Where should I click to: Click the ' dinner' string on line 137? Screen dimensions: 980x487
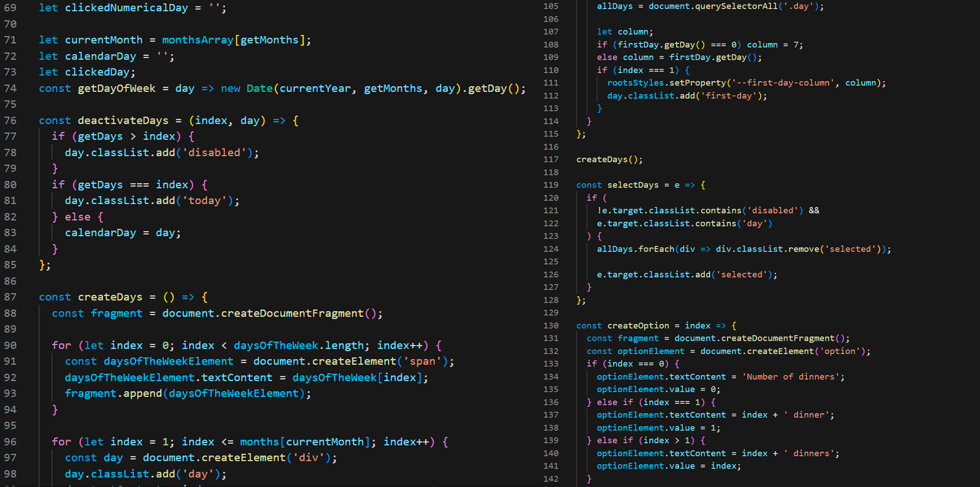click(806, 415)
